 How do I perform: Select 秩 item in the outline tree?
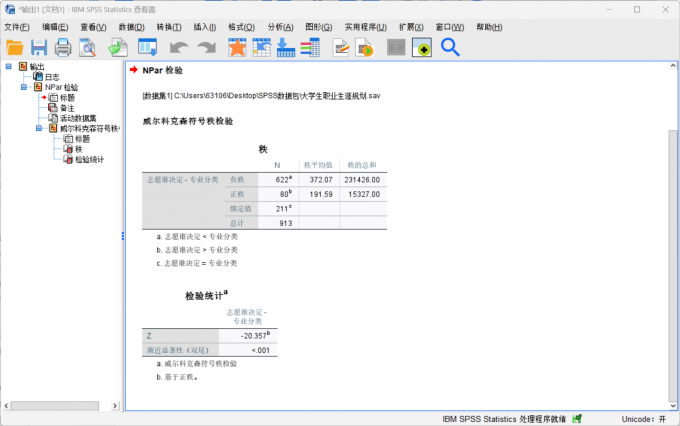click(x=79, y=149)
